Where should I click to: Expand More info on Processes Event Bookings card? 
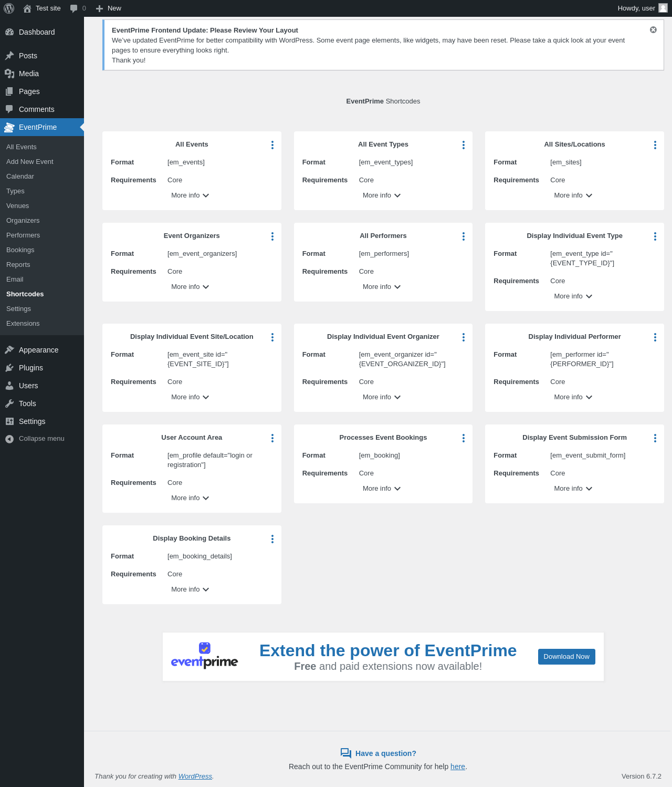[x=382, y=489]
